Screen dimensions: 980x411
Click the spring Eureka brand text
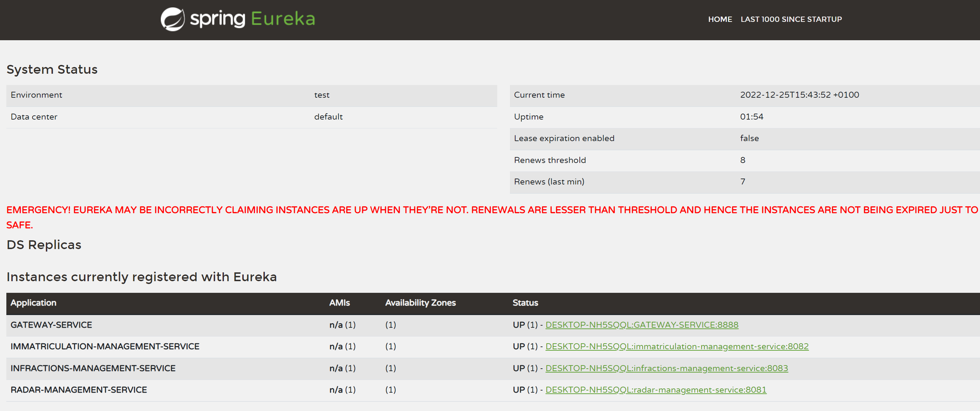(252, 19)
